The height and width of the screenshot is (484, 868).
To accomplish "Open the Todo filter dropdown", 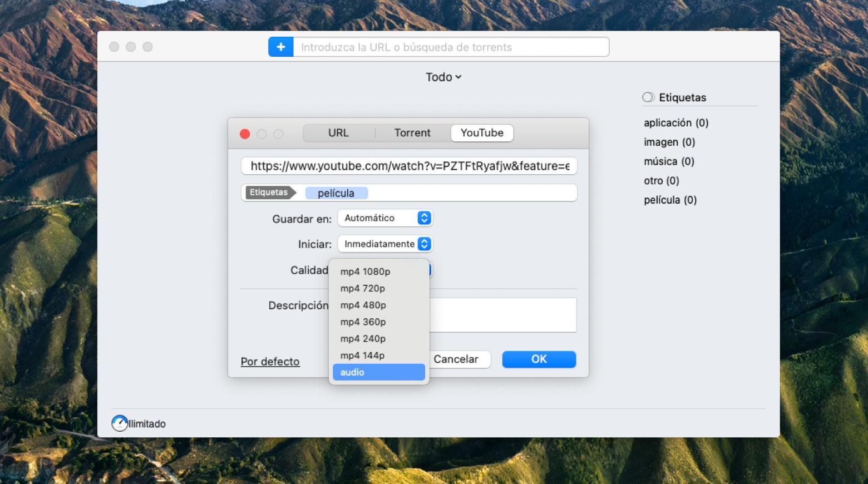I will (443, 77).
